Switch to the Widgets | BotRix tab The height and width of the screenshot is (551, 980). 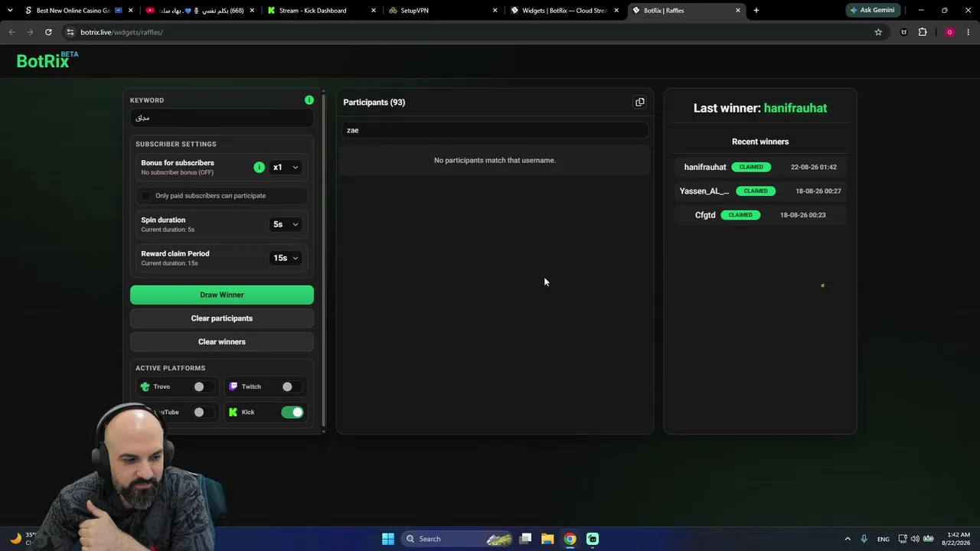(563, 11)
